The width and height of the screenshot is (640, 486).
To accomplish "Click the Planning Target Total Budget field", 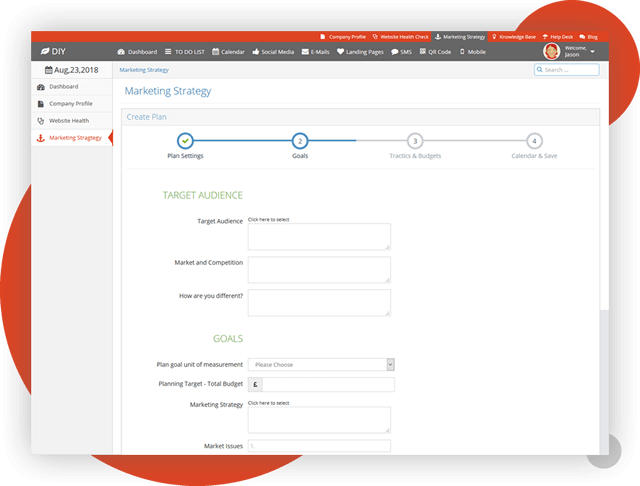I will [328, 384].
